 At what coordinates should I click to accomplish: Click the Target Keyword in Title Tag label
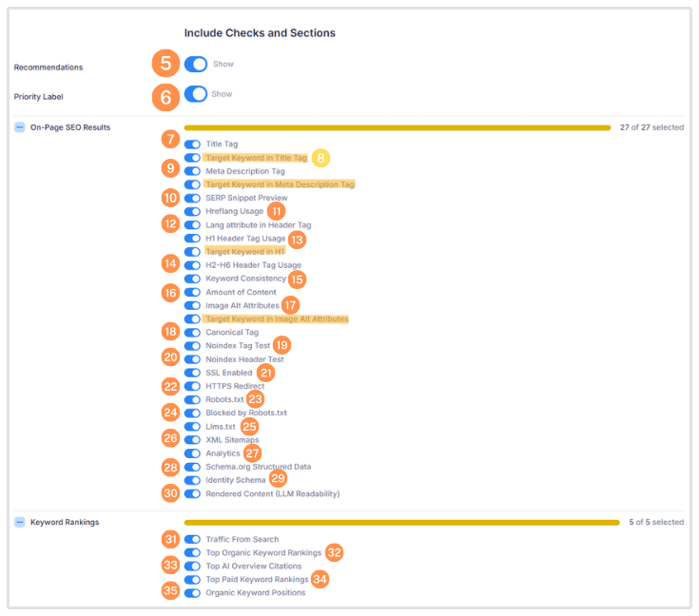[x=257, y=158]
